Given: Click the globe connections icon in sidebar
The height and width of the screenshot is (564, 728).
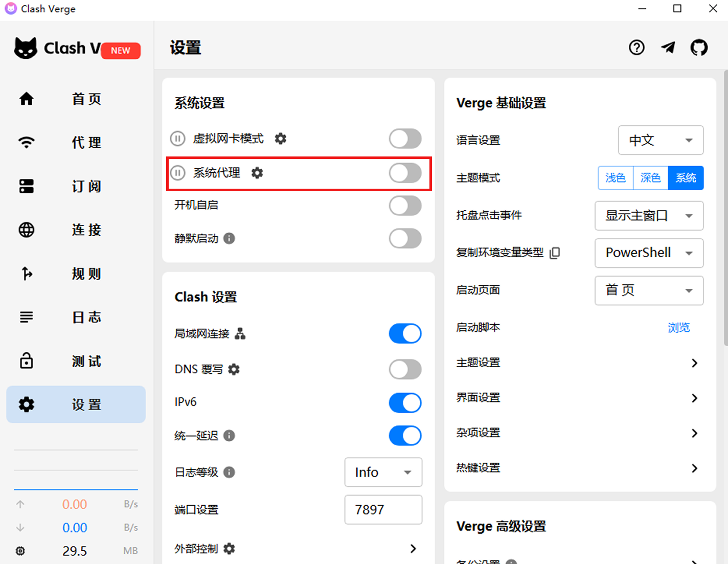Looking at the screenshot, I should [x=27, y=230].
